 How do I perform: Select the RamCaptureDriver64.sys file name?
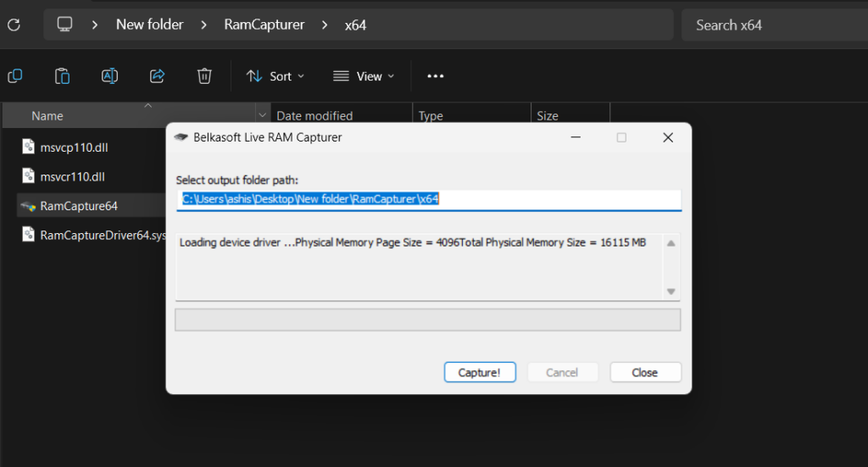click(x=103, y=235)
